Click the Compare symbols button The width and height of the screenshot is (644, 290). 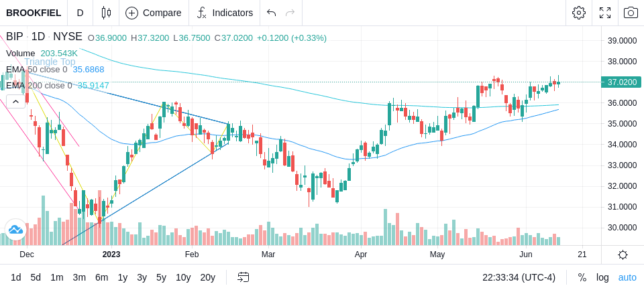[x=154, y=13]
